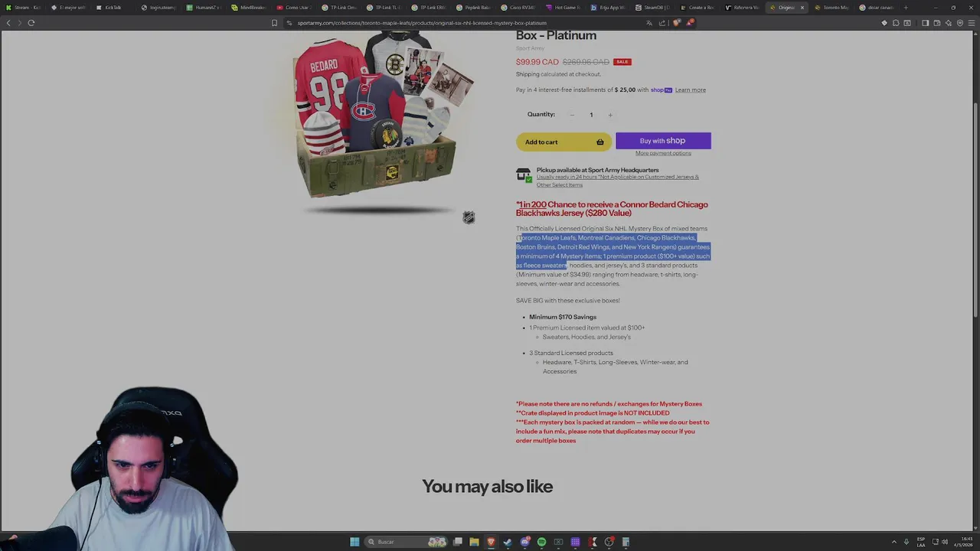Open File Explorer from the taskbar

point(474,542)
